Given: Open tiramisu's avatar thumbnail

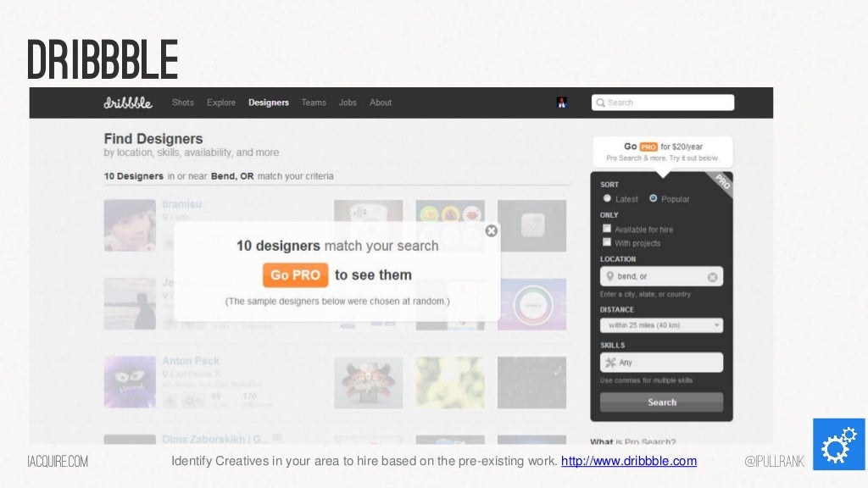Looking at the screenshot, I should pyautogui.click(x=130, y=225).
